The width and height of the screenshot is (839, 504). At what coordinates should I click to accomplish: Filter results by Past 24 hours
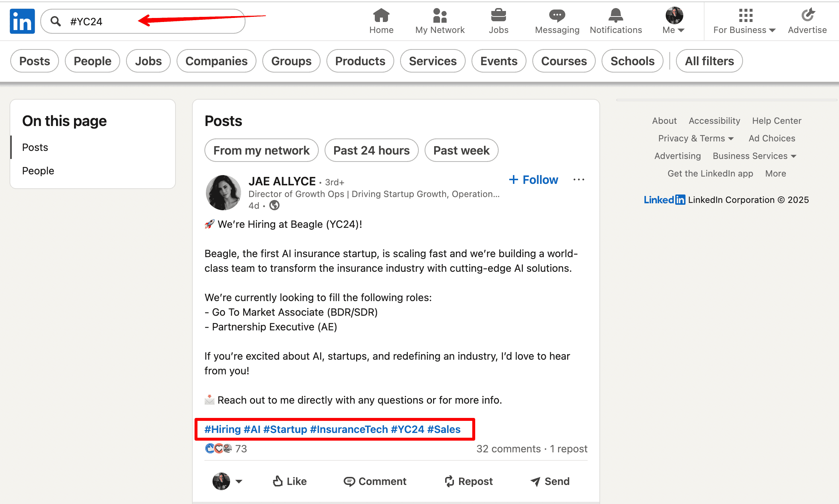[x=371, y=150]
